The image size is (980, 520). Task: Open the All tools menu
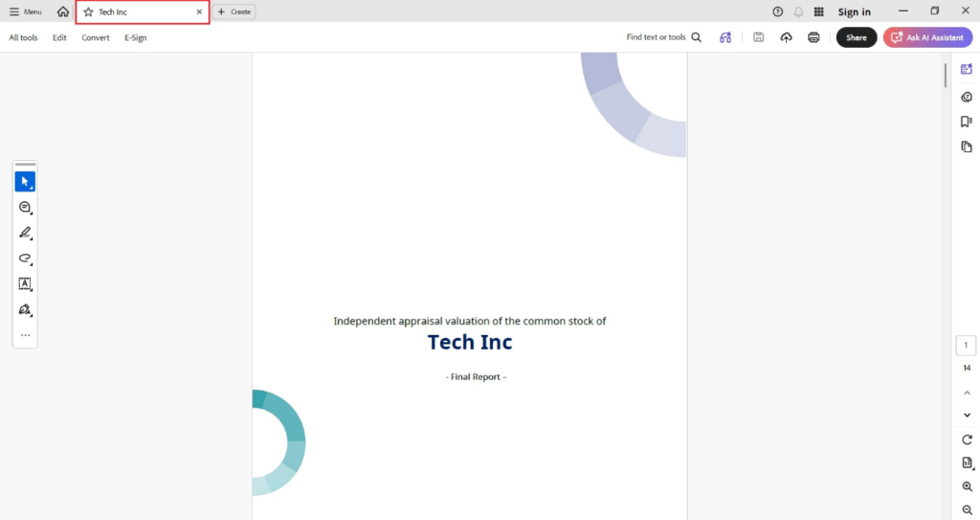(x=23, y=37)
